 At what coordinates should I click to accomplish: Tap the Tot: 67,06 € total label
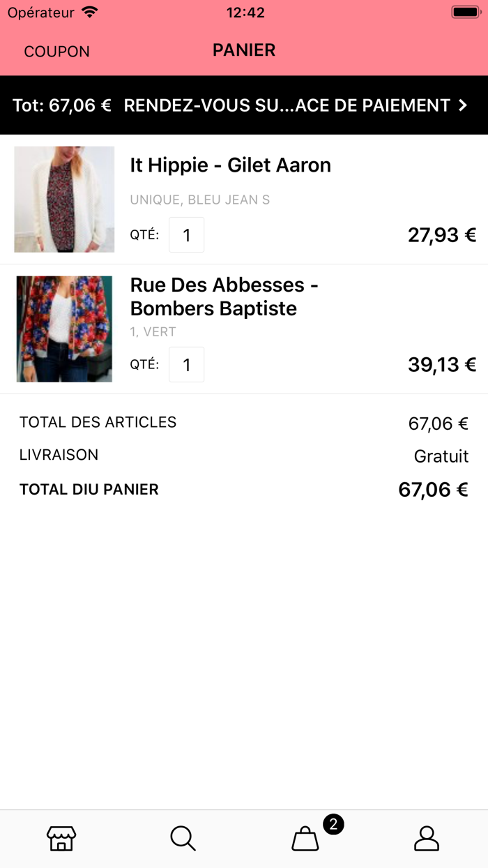click(x=62, y=105)
